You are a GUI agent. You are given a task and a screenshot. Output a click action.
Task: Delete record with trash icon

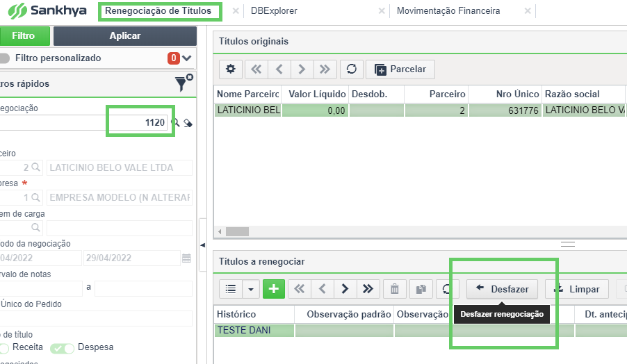point(395,289)
